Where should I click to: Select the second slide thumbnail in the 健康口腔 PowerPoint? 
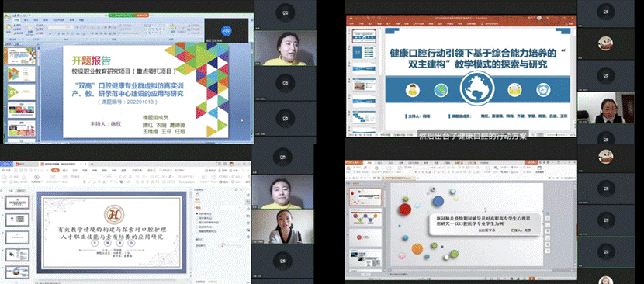coord(365,52)
